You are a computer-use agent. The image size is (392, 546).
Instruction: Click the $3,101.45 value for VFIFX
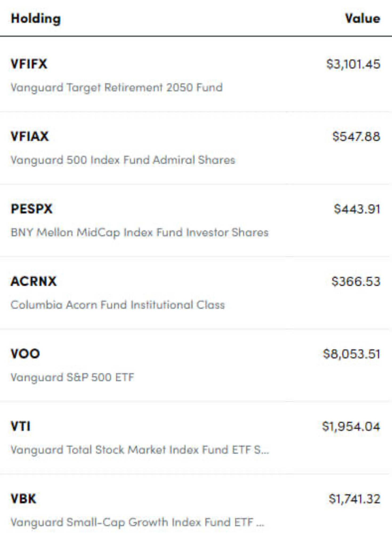[x=353, y=64]
